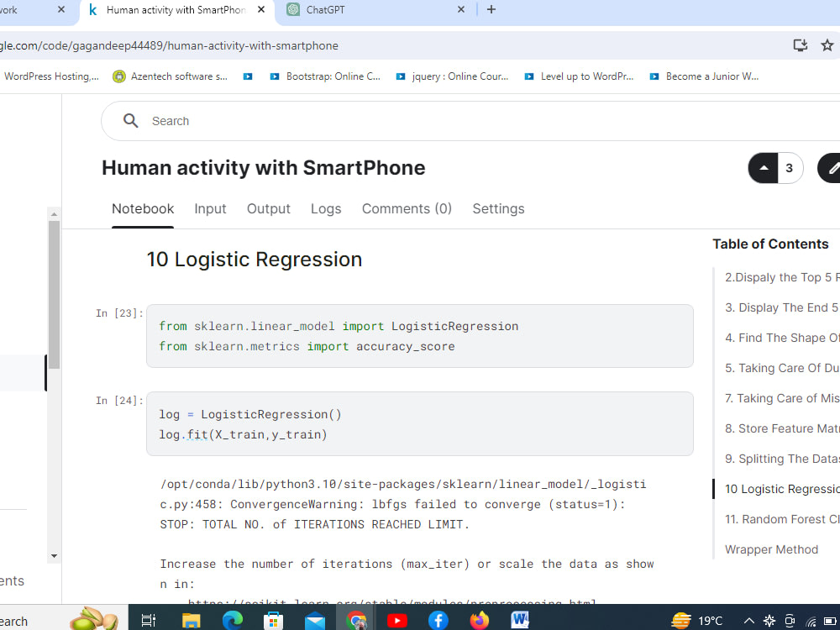Select the Notebook tab
Image resolution: width=840 pixels, height=630 pixels.
143,209
